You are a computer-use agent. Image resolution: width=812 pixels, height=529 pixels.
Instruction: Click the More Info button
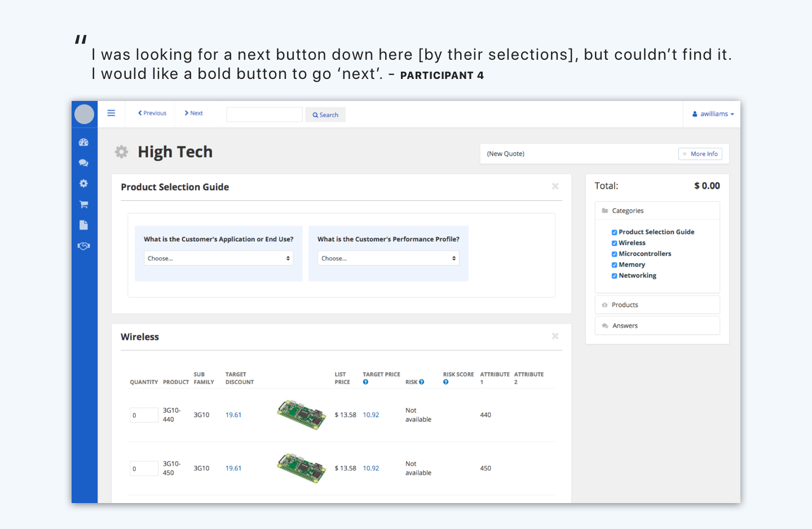[x=700, y=154]
